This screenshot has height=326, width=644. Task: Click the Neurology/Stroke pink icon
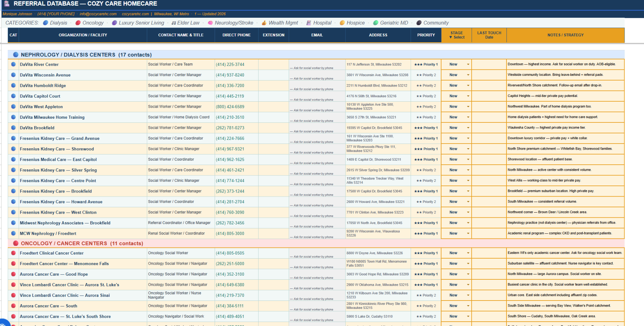click(x=210, y=23)
